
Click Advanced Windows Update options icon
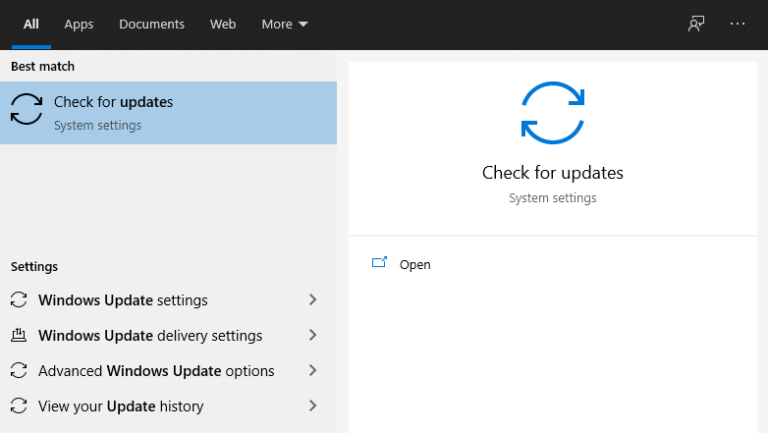tap(19, 370)
